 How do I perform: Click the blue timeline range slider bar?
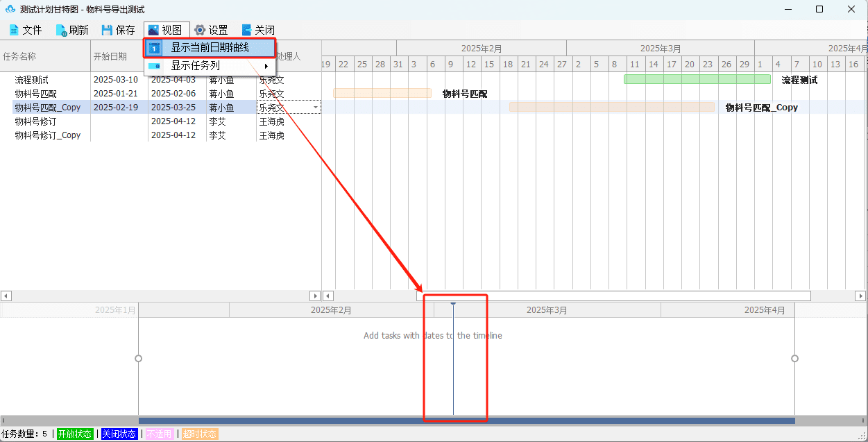point(466,420)
